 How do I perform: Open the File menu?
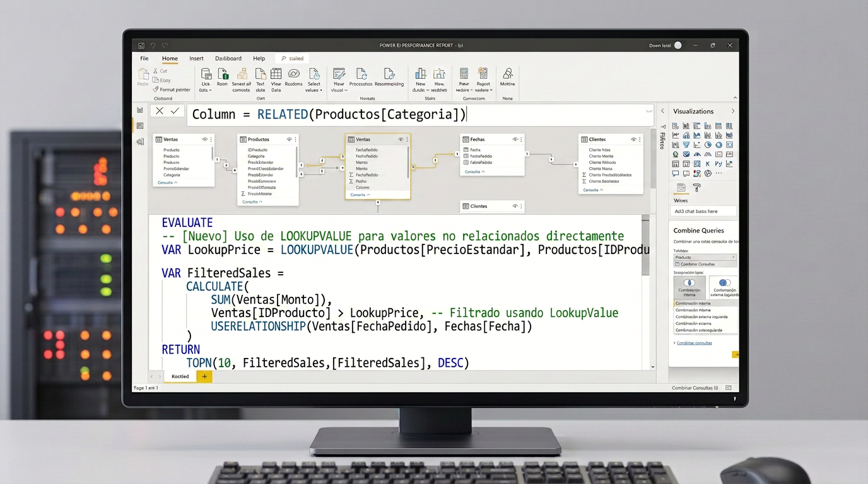144,59
